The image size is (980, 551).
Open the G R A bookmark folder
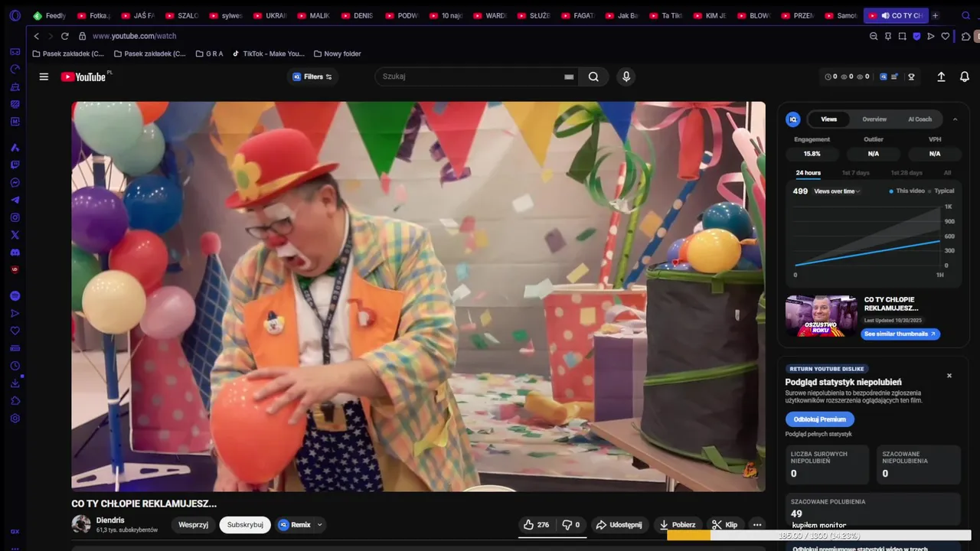[209, 54]
